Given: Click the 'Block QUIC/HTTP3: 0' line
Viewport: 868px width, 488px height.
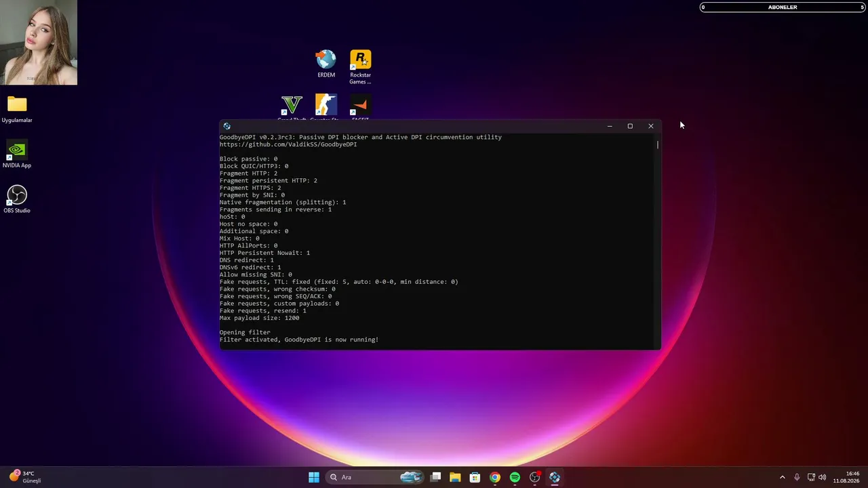Looking at the screenshot, I should coord(254,166).
